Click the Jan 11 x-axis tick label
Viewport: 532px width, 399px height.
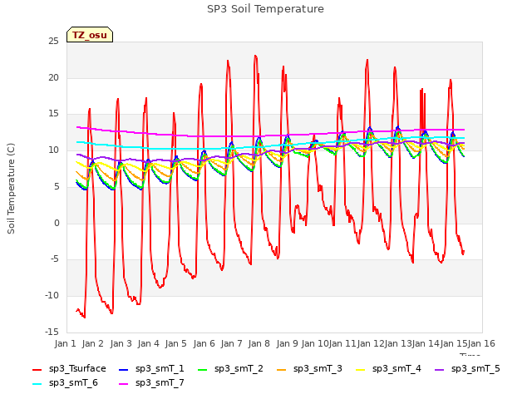click(x=342, y=343)
